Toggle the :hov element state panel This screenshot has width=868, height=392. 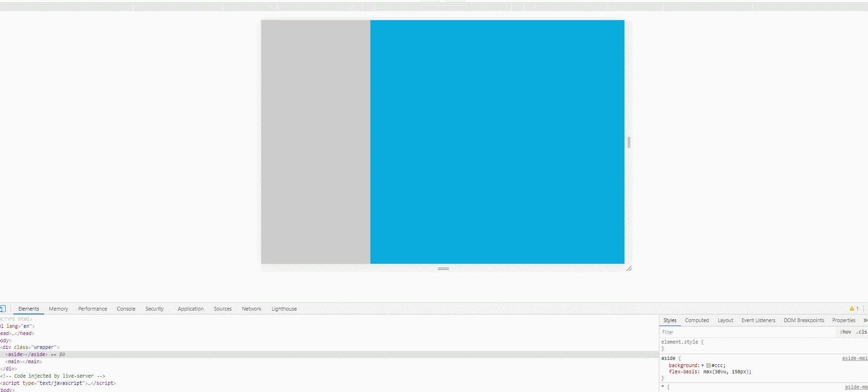click(846, 332)
